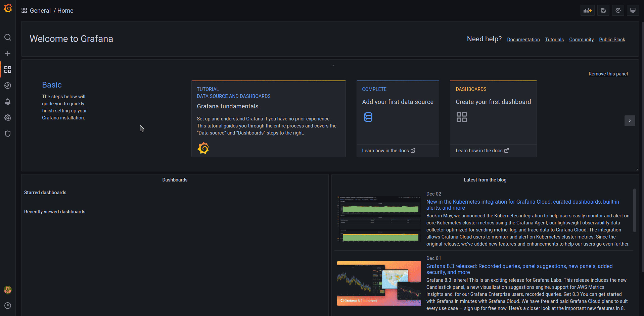
Task: Open the user avatar profile icon
Action: (8, 289)
